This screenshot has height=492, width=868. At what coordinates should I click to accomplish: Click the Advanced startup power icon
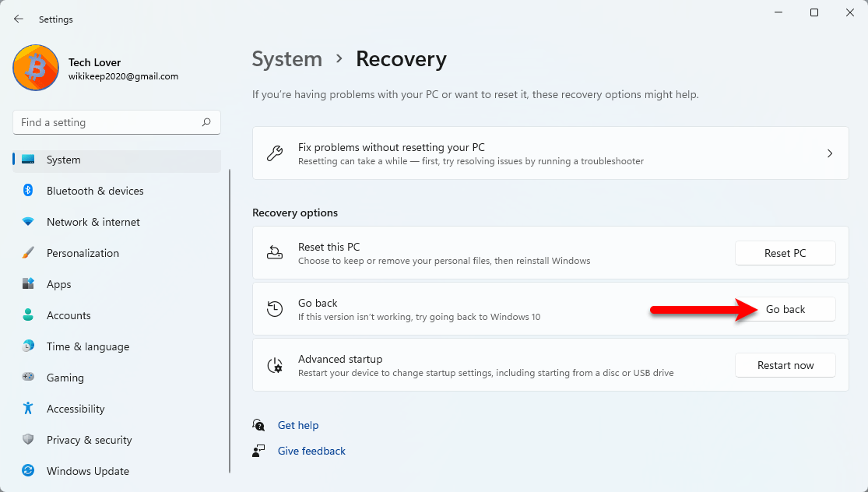coord(275,365)
